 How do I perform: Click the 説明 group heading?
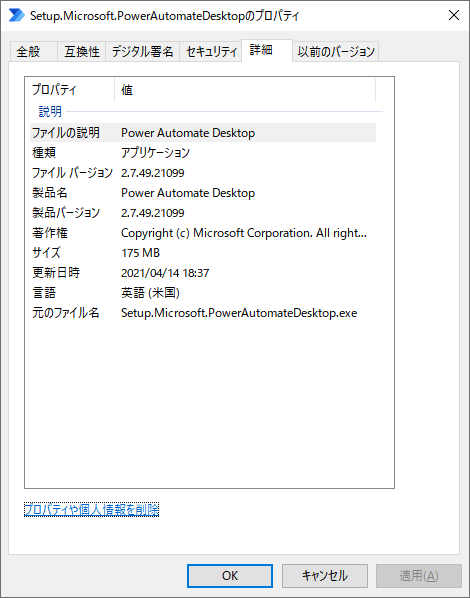[x=50, y=111]
